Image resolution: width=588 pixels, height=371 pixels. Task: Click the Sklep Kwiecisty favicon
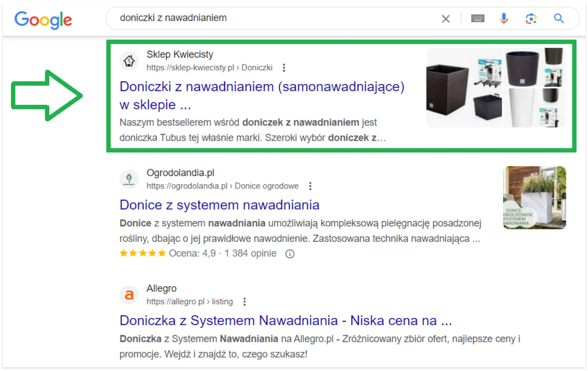[x=129, y=61]
